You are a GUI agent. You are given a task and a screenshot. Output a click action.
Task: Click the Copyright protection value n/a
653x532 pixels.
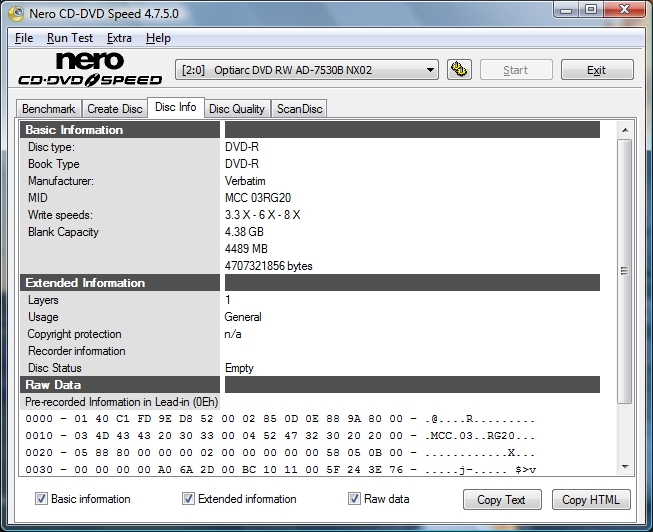click(233, 334)
